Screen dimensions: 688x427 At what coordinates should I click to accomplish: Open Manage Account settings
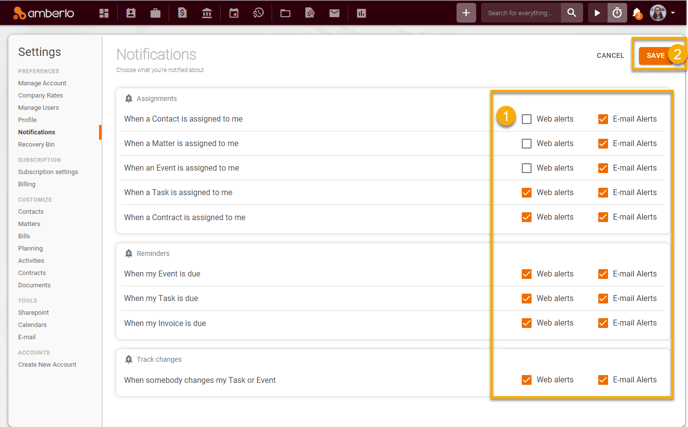[42, 83]
